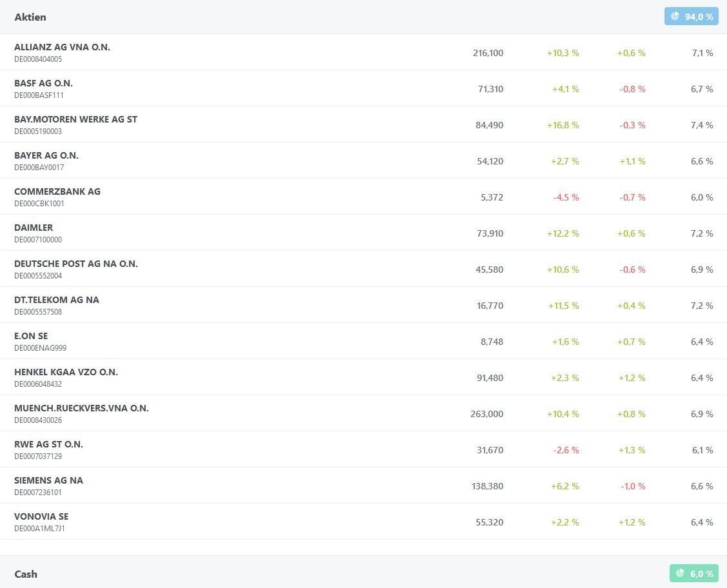Click DT.TELEKOM AG NA position
This screenshot has width=727, height=588.
57,300
